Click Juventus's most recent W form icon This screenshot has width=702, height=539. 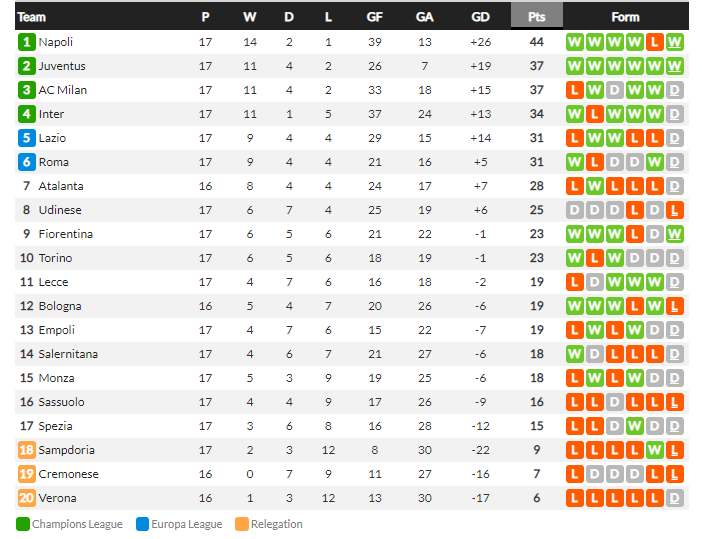pos(675,66)
